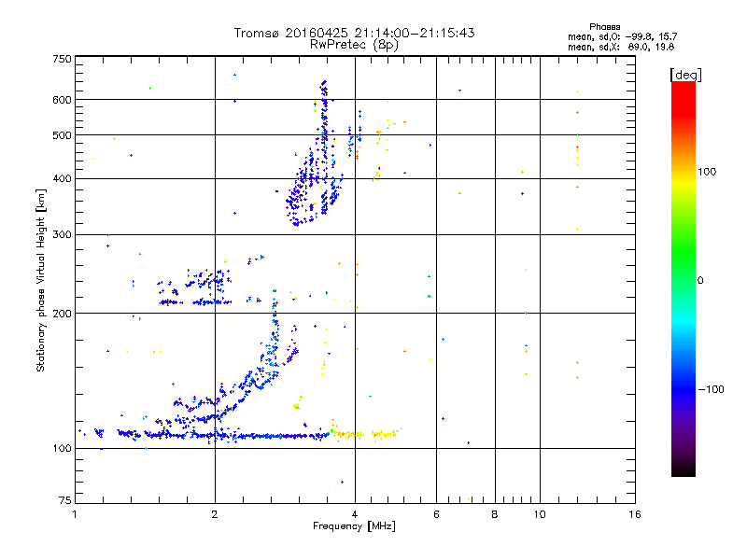
Task: Click the y-axis label "500"
Action: (x=62, y=135)
